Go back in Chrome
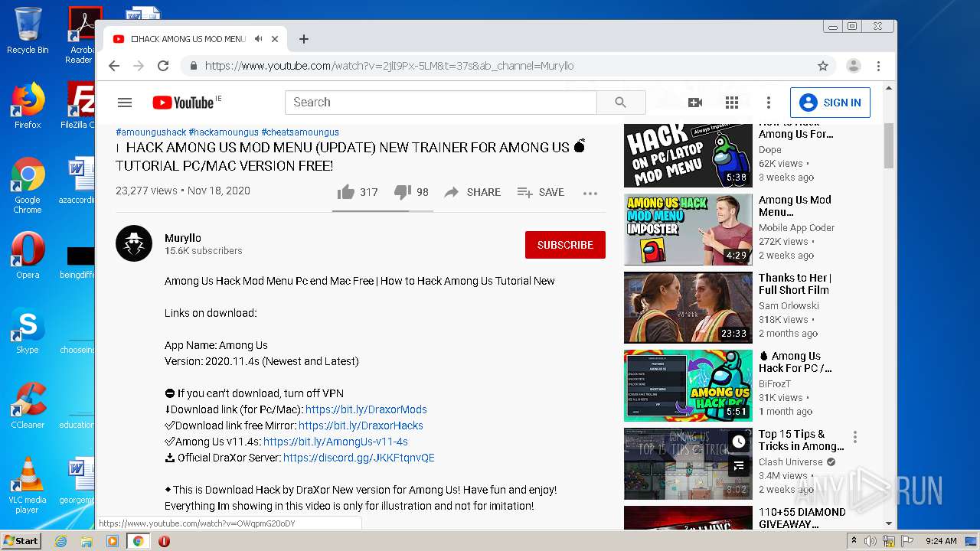The width and height of the screenshot is (980, 551). [x=114, y=66]
